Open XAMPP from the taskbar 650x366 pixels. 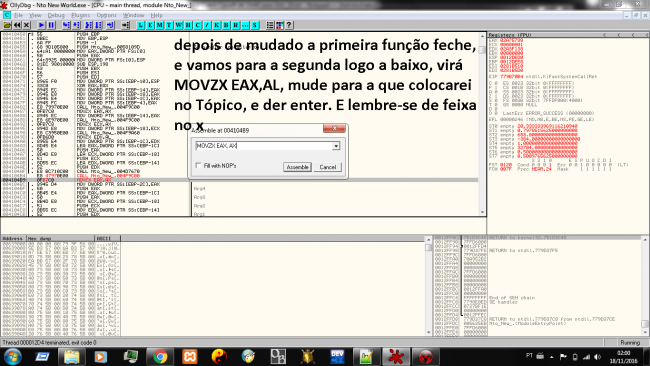(189, 356)
